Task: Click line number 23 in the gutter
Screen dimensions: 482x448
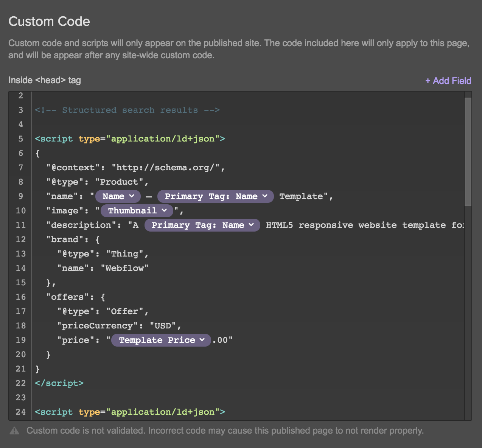Action: pos(21,398)
